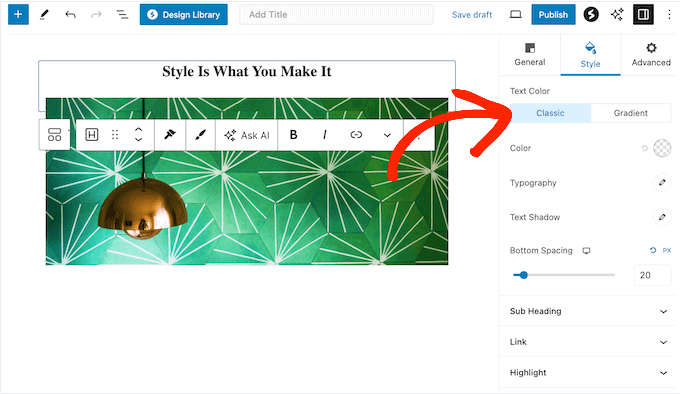The height and width of the screenshot is (394, 680).
Task: Click the copy styles pin tool icon
Action: (x=170, y=135)
